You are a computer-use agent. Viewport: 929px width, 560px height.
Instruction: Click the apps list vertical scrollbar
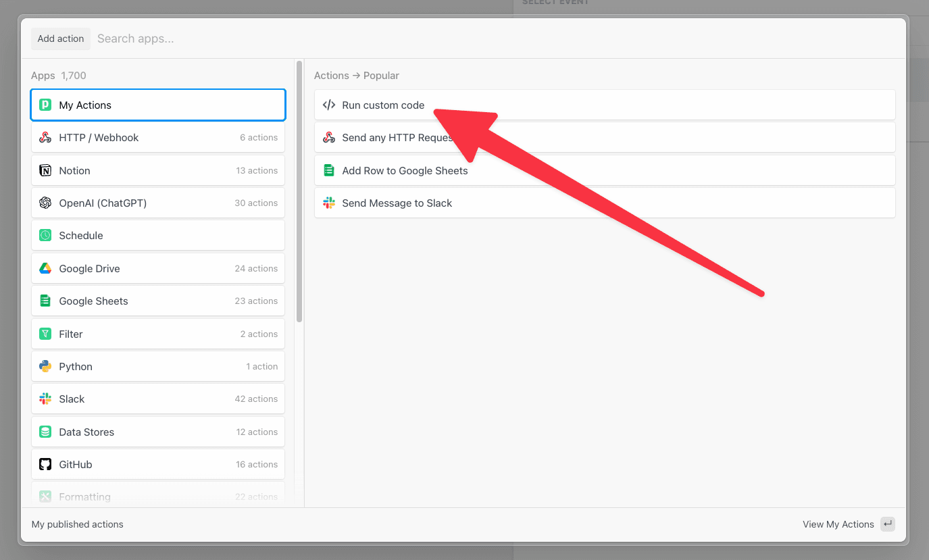click(x=299, y=191)
